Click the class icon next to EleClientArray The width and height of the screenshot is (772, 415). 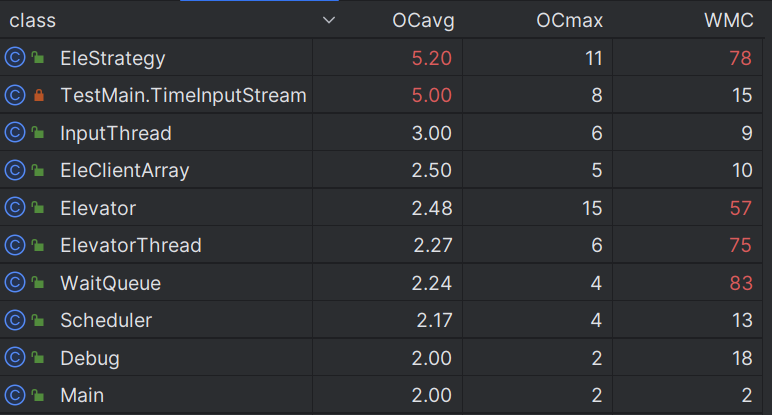[x=14, y=171]
